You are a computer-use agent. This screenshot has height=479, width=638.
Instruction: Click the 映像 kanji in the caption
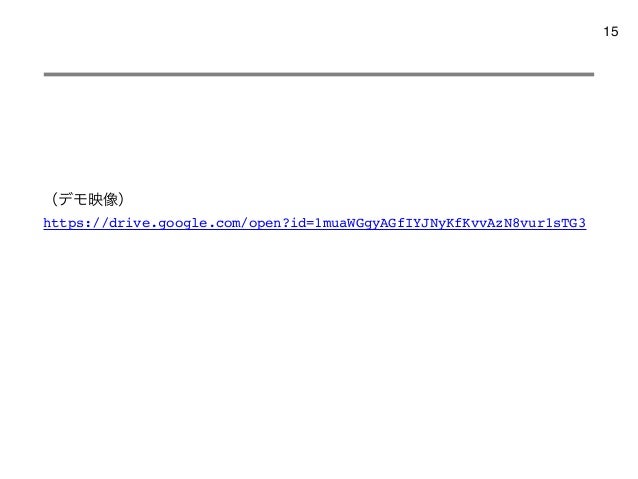[x=103, y=199]
